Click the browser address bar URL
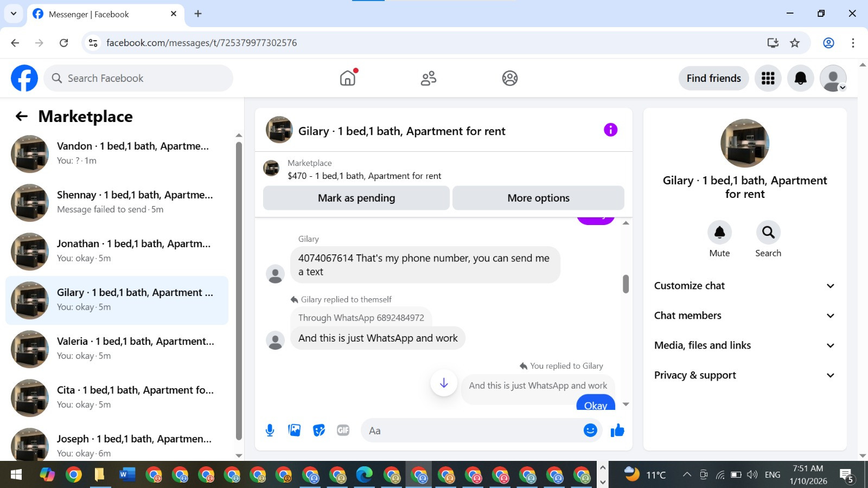 click(x=201, y=43)
